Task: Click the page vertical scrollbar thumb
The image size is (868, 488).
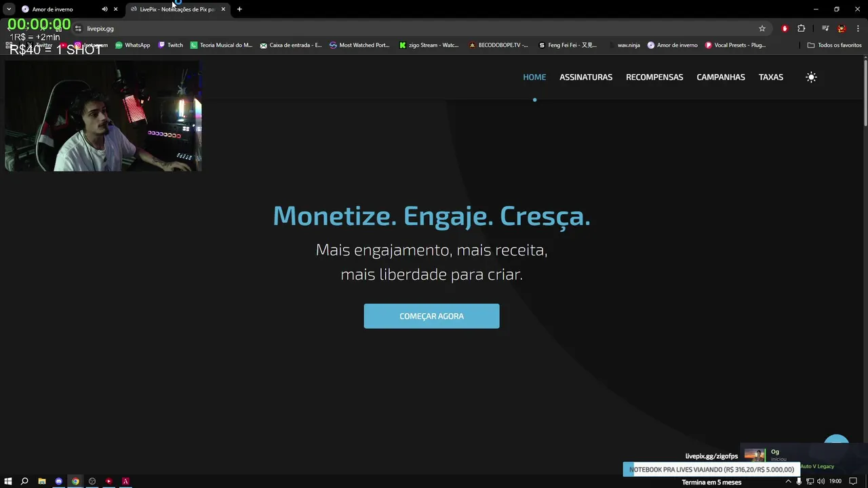Action: [x=865, y=92]
